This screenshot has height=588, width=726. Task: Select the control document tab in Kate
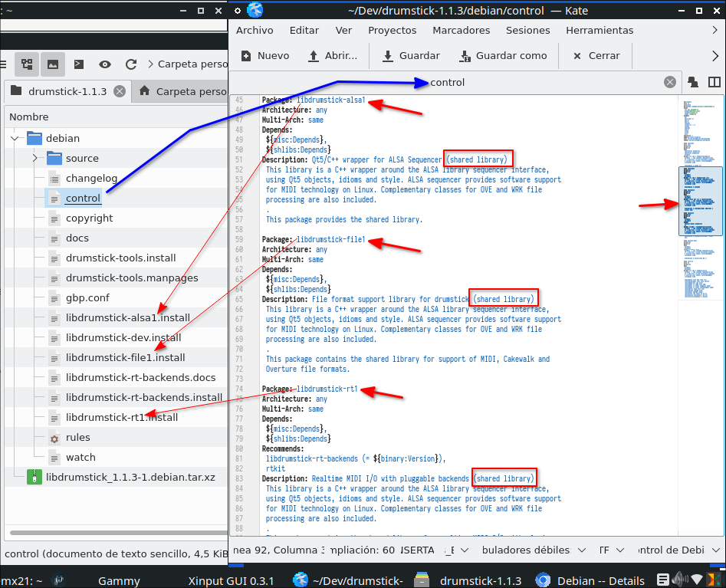point(447,83)
